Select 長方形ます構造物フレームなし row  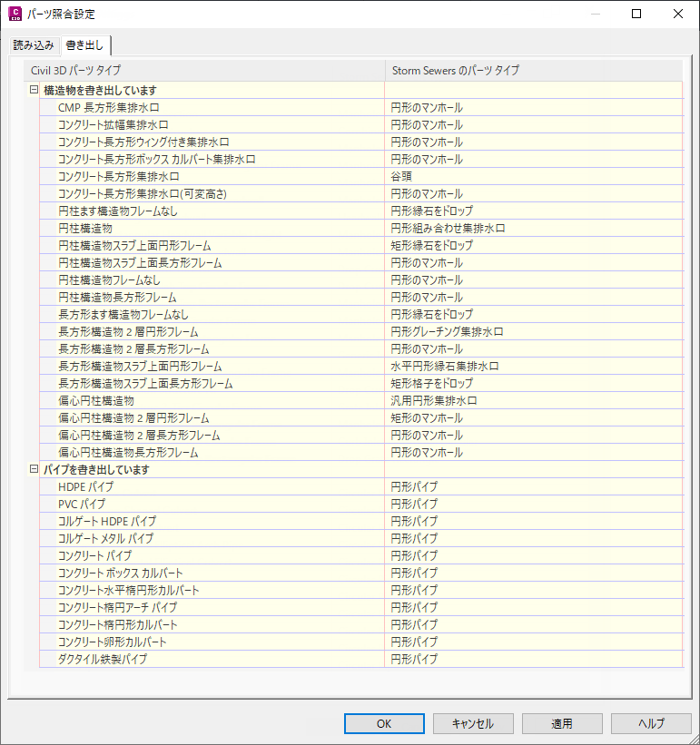(x=361, y=314)
